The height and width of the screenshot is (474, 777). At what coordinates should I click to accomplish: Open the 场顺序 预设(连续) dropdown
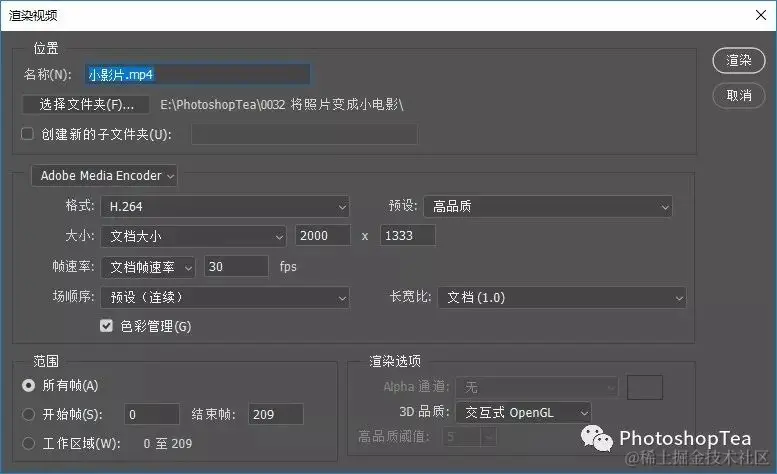click(225, 298)
